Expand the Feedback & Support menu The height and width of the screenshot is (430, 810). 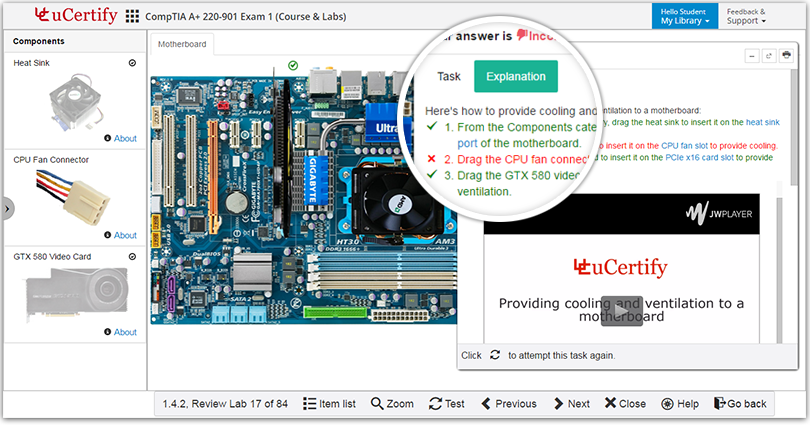(x=746, y=16)
